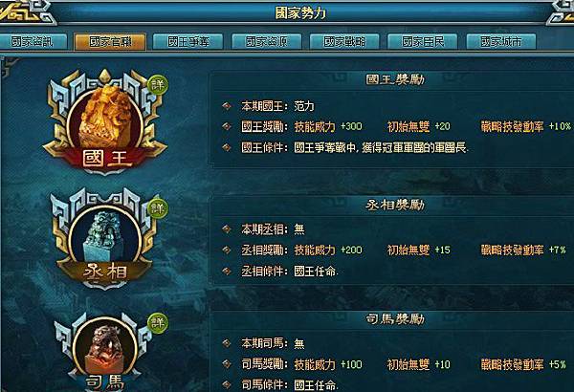This screenshot has height=392, width=574.
Task: Switch to 國家官職 tab
Action: 110,42
